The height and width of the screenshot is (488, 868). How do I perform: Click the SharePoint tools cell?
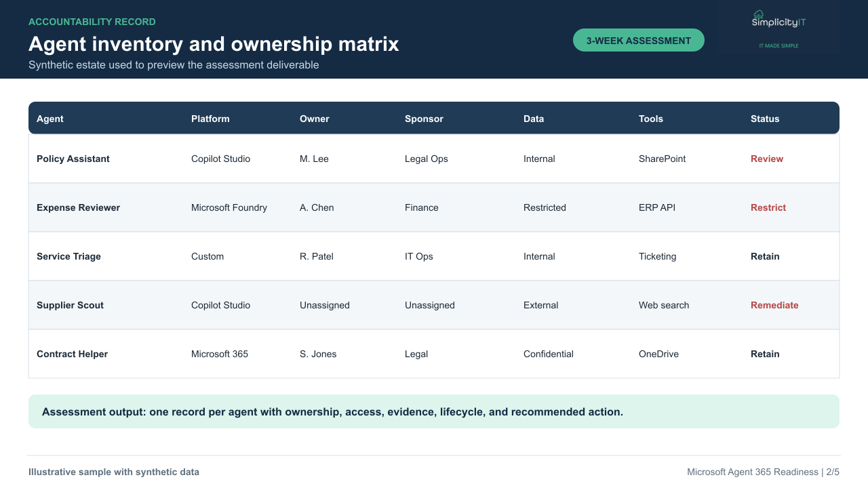(x=663, y=159)
